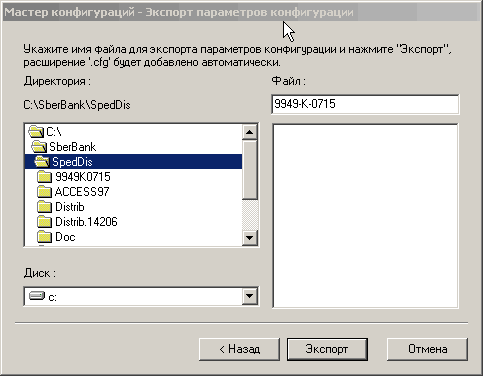Go back with the Назад button
This screenshot has height=376, width=483.
tap(239, 349)
